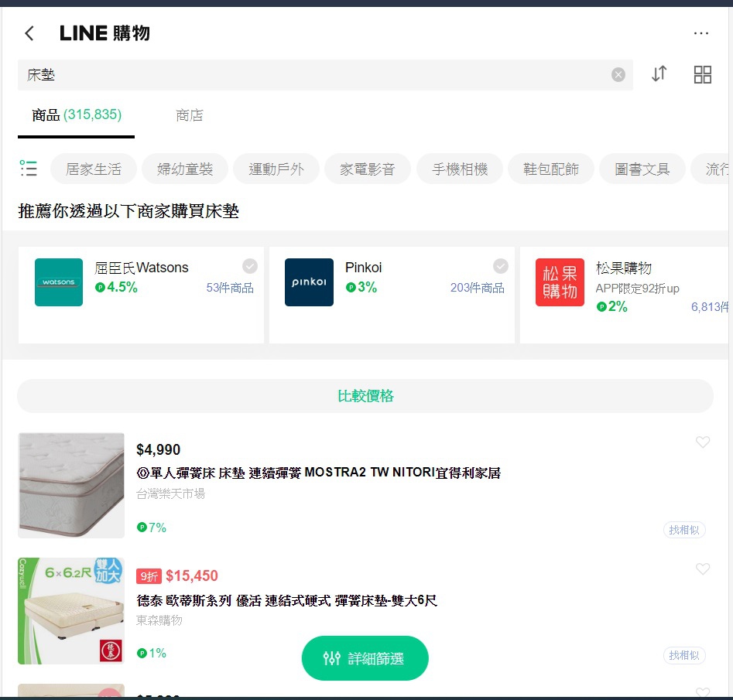Image resolution: width=733 pixels, height=700 pixels.
Task: Click the 3% reward on Pinkoi card
Action: click(361, 287)
